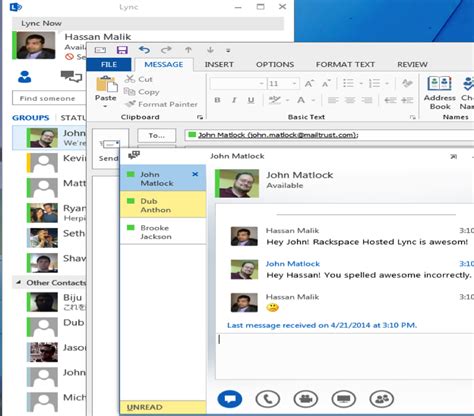Switch to the INSERT ribbon tab
This screenshot has width=474, height=416.
pos(219,64)
